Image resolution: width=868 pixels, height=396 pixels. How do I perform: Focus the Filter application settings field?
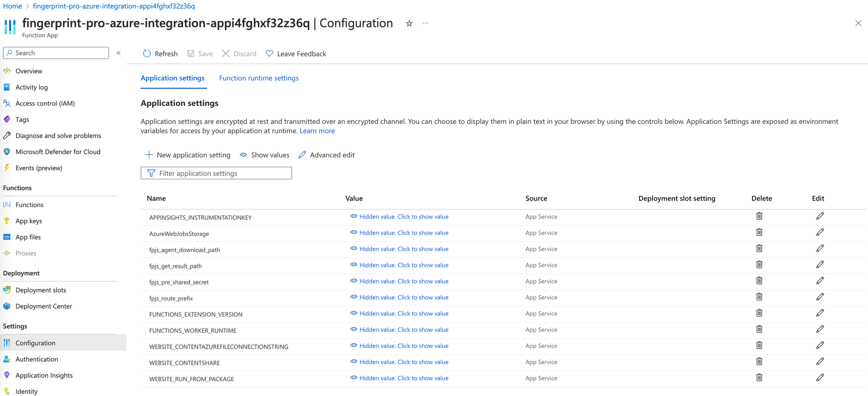pos(216,173)
